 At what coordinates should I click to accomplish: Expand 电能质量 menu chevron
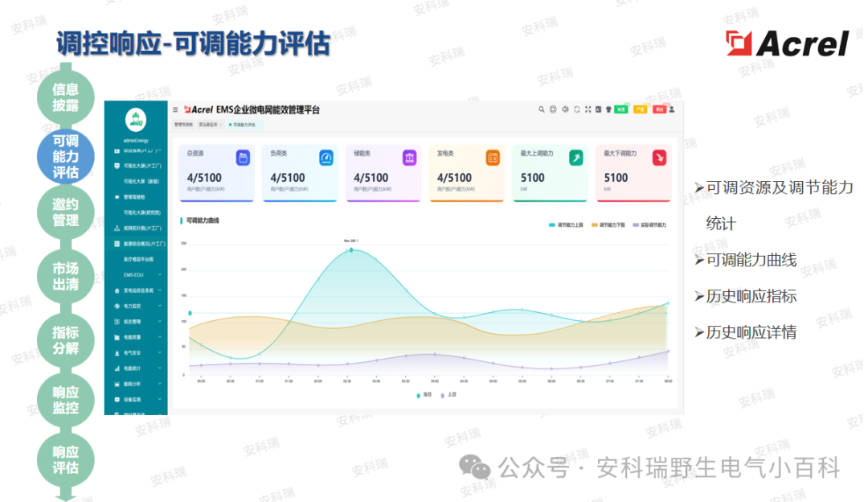click(160, 337)
